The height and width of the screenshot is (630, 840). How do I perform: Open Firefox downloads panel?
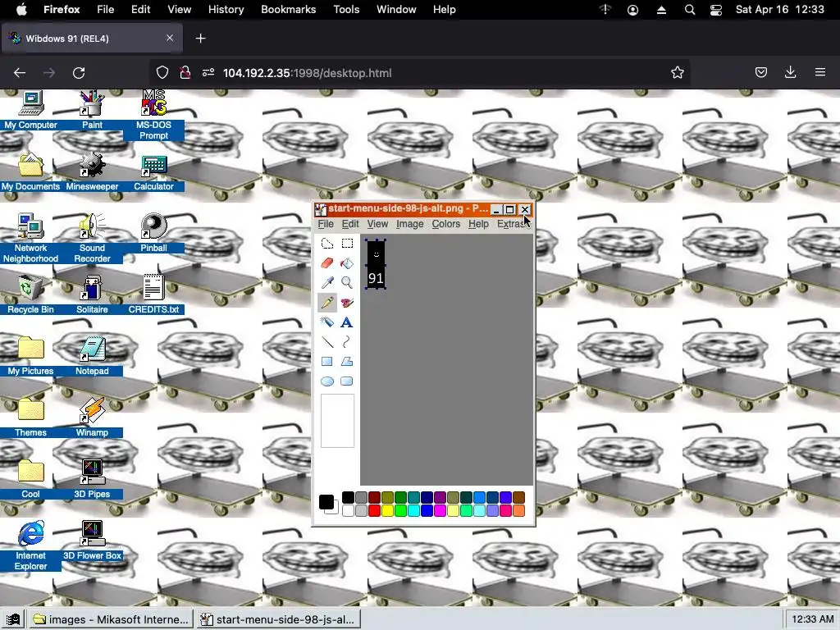(790, 73)
